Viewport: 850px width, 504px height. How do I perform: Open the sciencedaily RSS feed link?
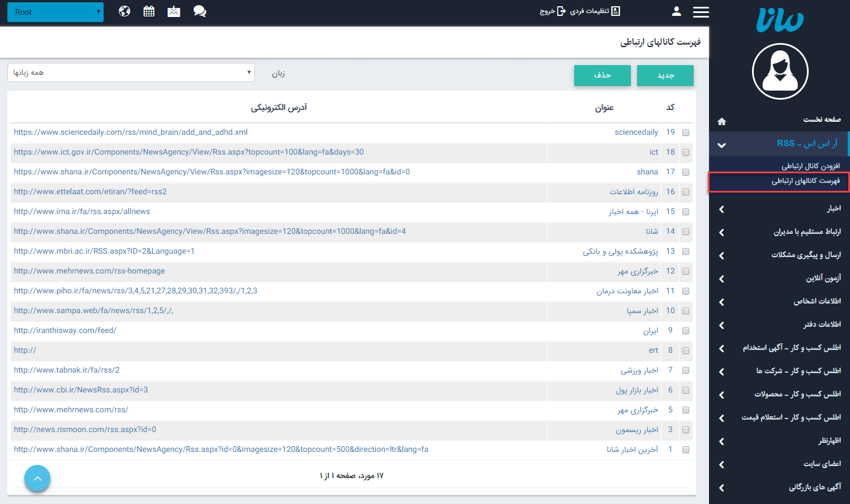131,132
